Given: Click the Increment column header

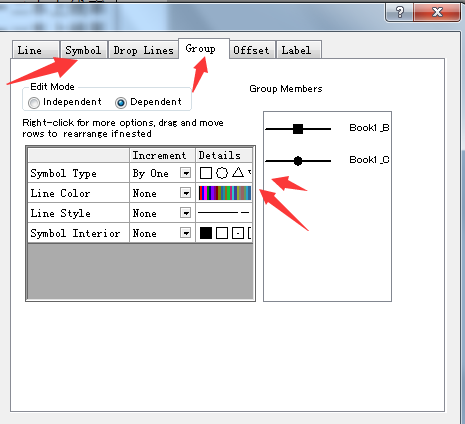Looking at the screenshot, I should (x=162, y=155).
